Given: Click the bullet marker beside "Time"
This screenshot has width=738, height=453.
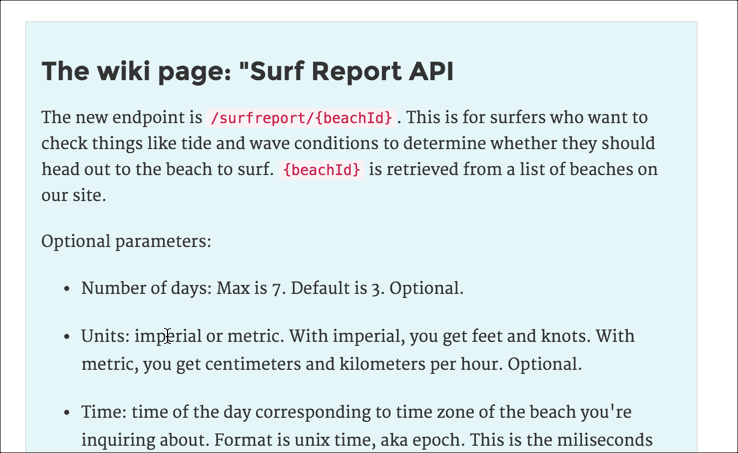Looking at the screenshot, I should pos(66,413).
